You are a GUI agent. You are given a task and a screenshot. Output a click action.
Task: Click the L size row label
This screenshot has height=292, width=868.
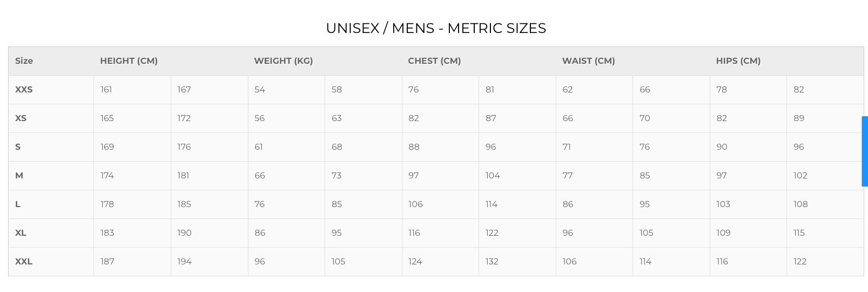[x=18, y=204]
